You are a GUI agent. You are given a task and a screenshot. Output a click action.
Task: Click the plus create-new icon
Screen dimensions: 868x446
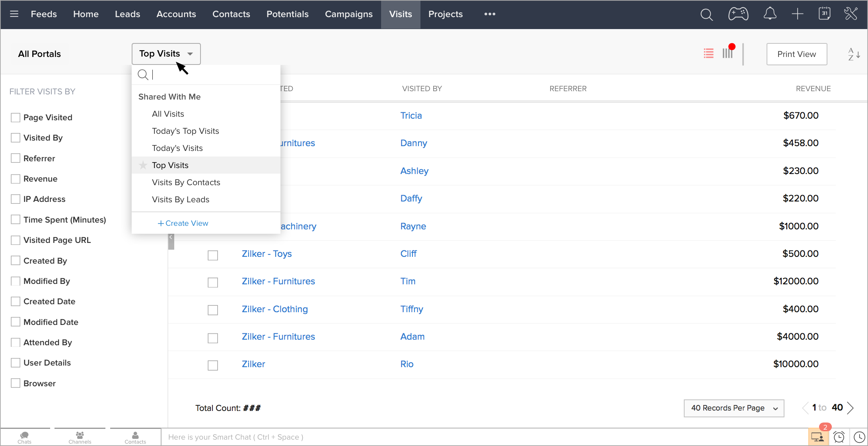pos(798,14)
